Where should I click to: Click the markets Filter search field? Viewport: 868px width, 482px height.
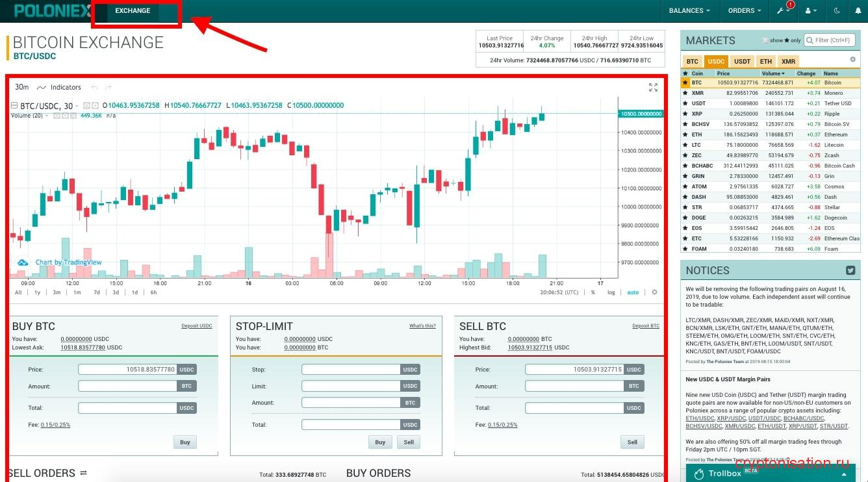[833, 40]
